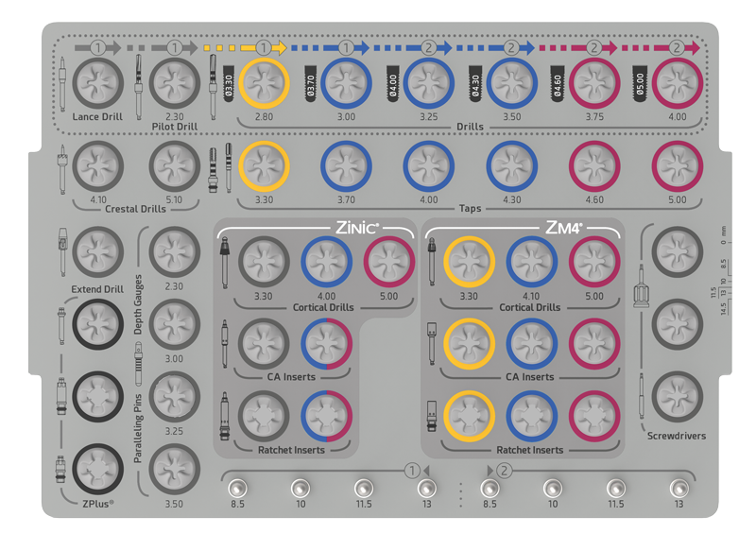Click the first 8.5 pin holder
The width and height of the screenshot is (756, 551).
pos(236,488)
